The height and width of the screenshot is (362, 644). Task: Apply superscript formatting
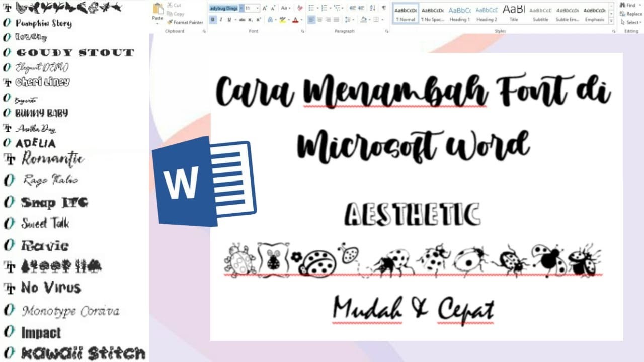(258, 20)
